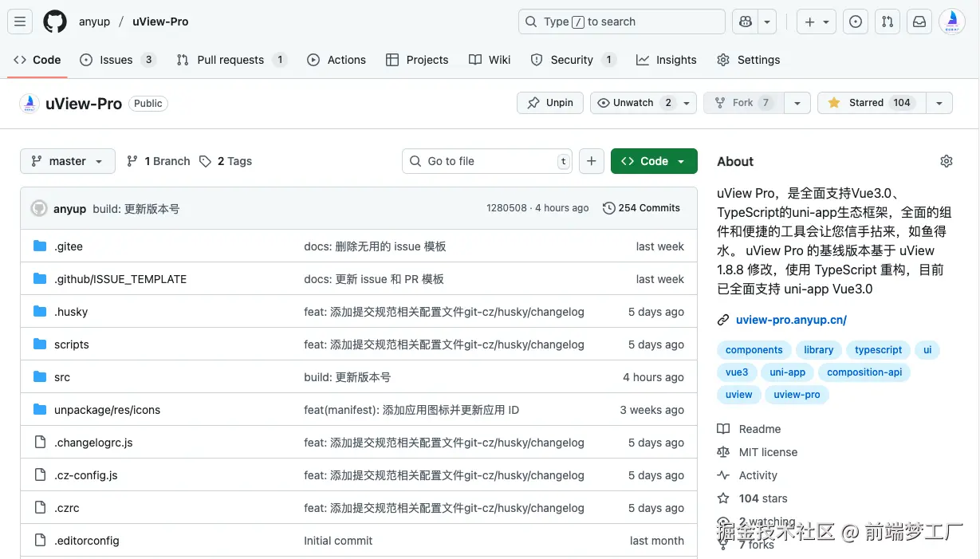Open the .github/ISSUE_TEMPLATE folder

tap(120, 279)
